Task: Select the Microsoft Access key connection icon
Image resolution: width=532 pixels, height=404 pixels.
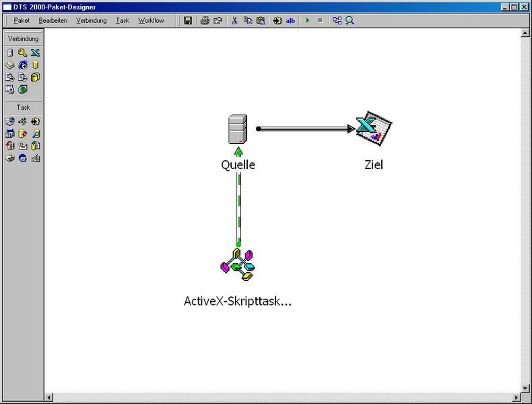Action: point(23,53)
